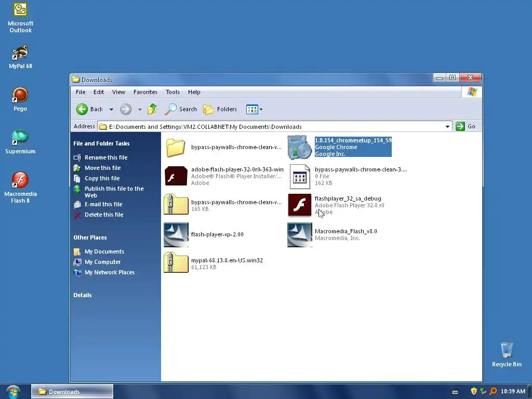Open the View menu
The image size is (532, 399).
pyautogui.click(x=119, y=92)
